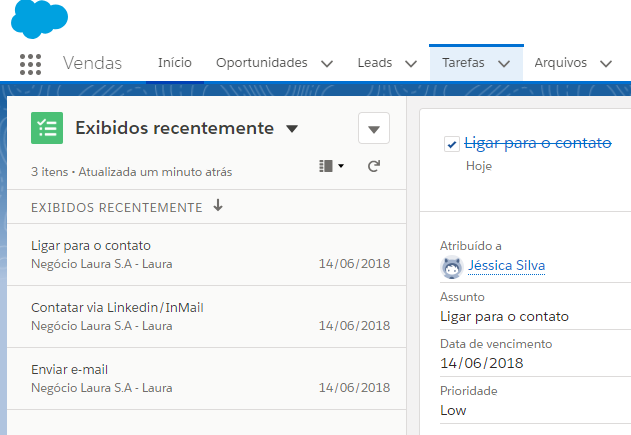
Task: Open the list actions dropdown button
Action: [374, 129]
